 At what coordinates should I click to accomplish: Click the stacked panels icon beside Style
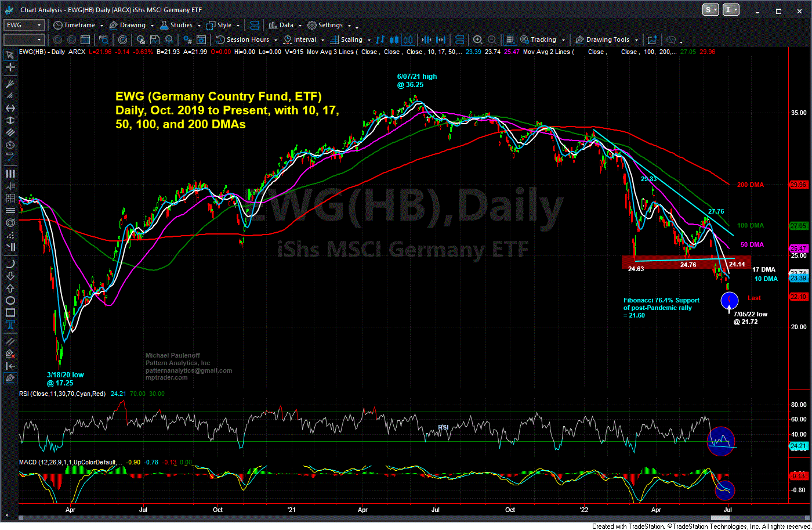[254, 25]
